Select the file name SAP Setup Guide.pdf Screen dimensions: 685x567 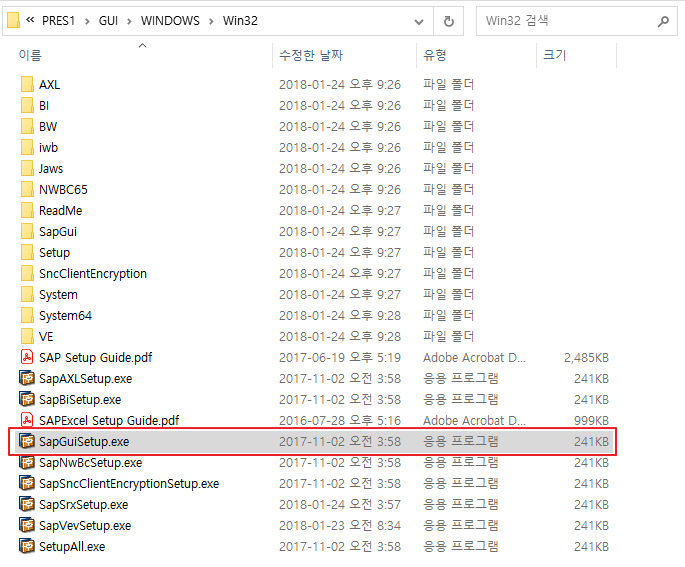(96, 357)
